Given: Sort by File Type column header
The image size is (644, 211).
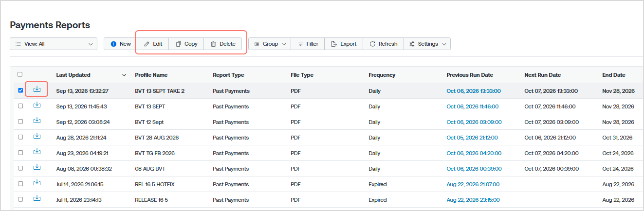Looking at the screenshot, I should pos(302,75).
